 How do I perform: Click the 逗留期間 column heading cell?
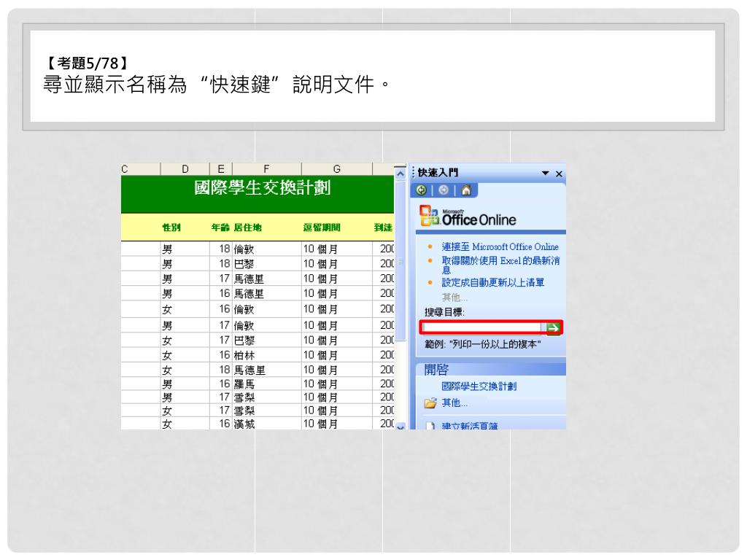(x=337, y=227)
